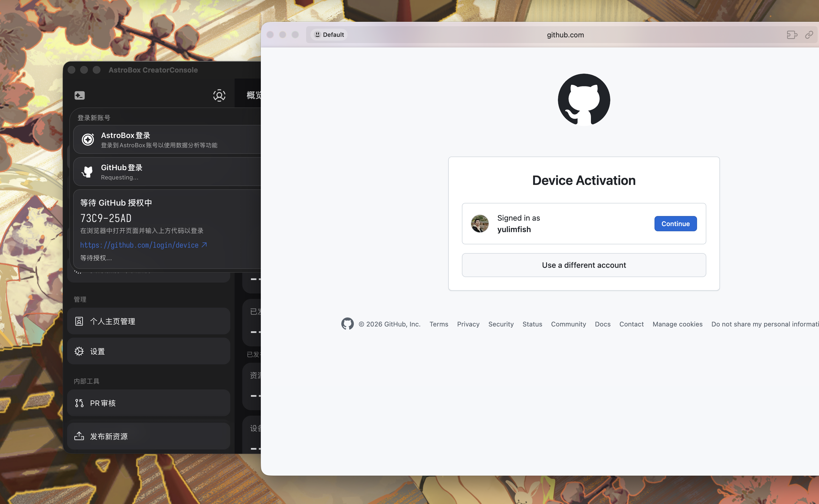Click the 登录新账号 section label

[x=94, y=118]
